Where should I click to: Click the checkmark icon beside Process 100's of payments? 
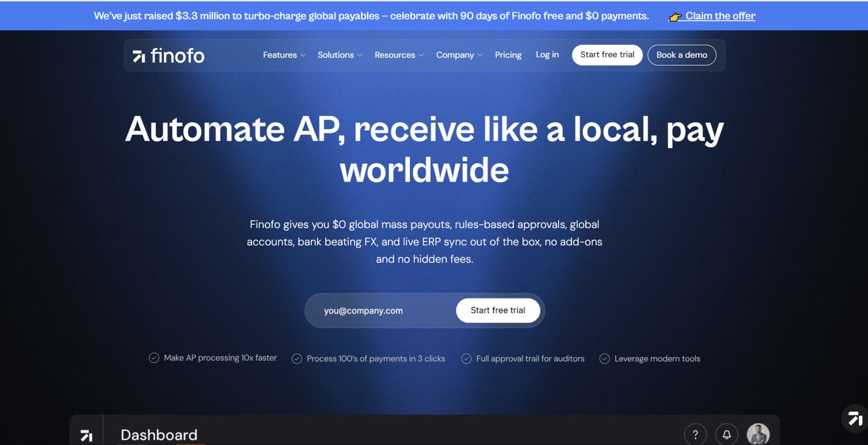point(297,359)
